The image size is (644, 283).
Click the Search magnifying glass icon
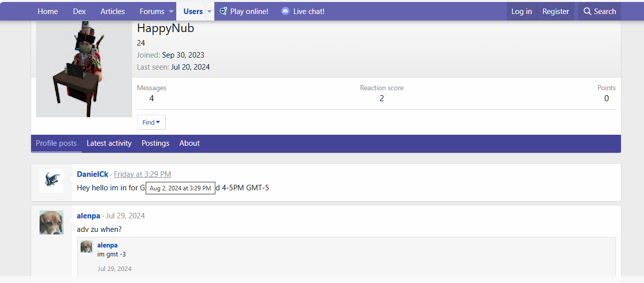tap(587, 11)
